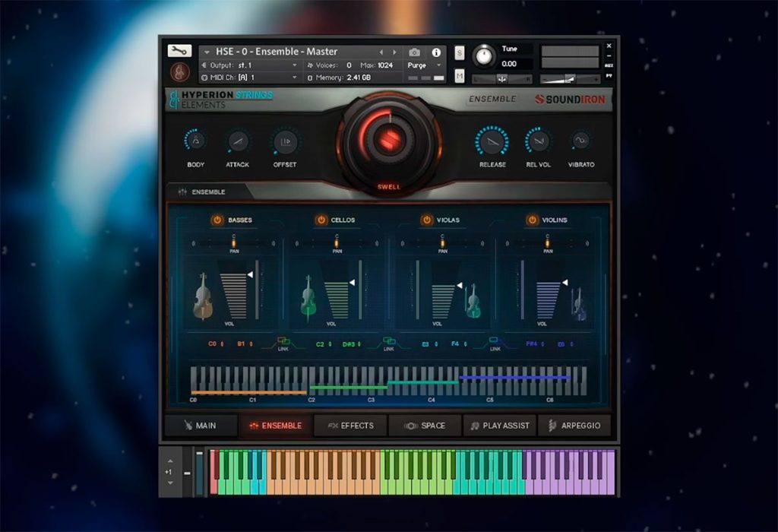Screen dimensions: 778x532
Task: Click the Basses pan slider
Action: pyautogui.click(x=234, y=243)
